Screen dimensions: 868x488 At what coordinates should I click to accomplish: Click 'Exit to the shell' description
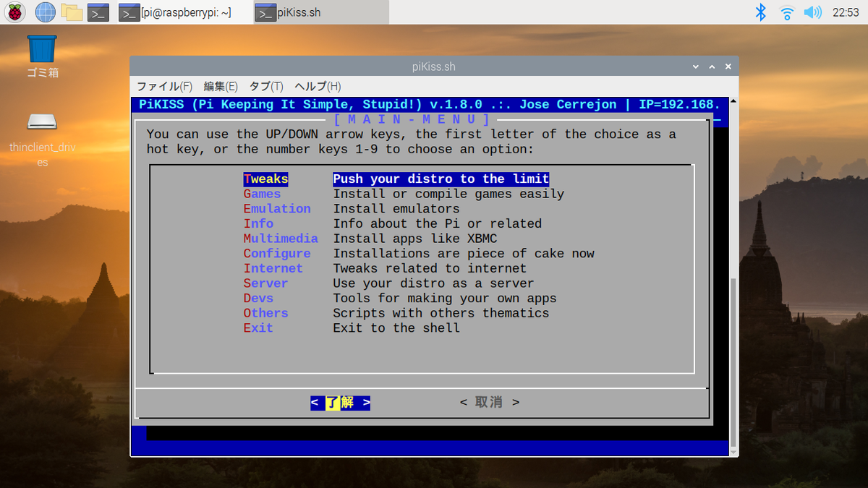click(396, 328)
